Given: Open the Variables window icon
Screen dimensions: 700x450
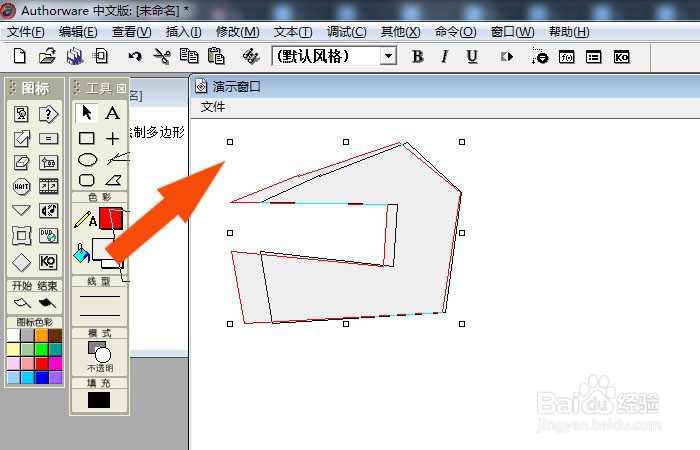Looking at the screenshot, I should (x=593, y=57).
